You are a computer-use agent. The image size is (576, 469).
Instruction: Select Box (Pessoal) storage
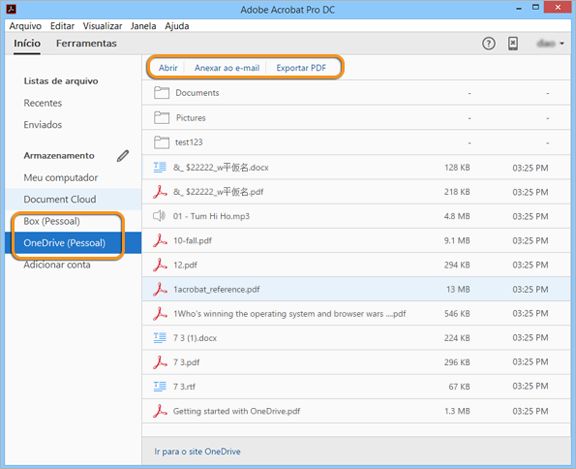click(52, 221)
